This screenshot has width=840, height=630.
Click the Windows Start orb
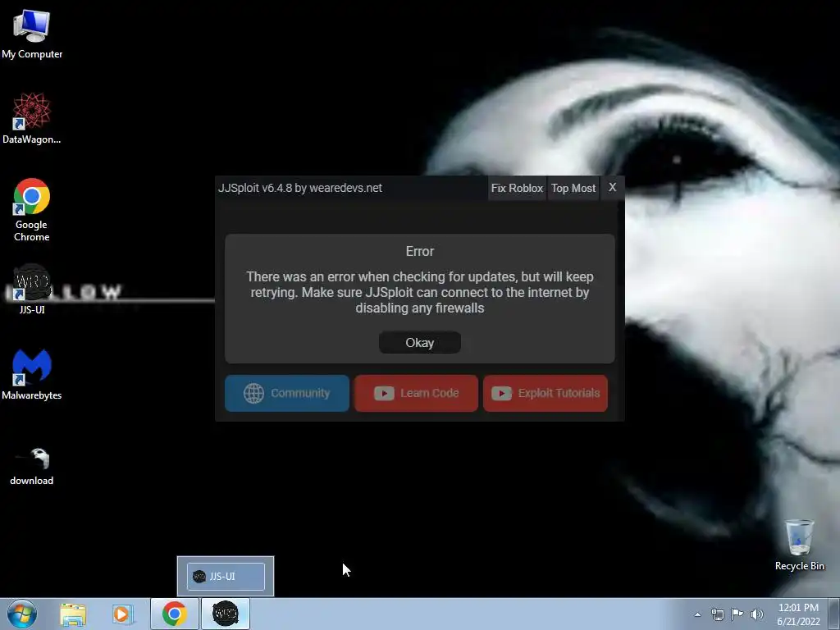point(22,614)
